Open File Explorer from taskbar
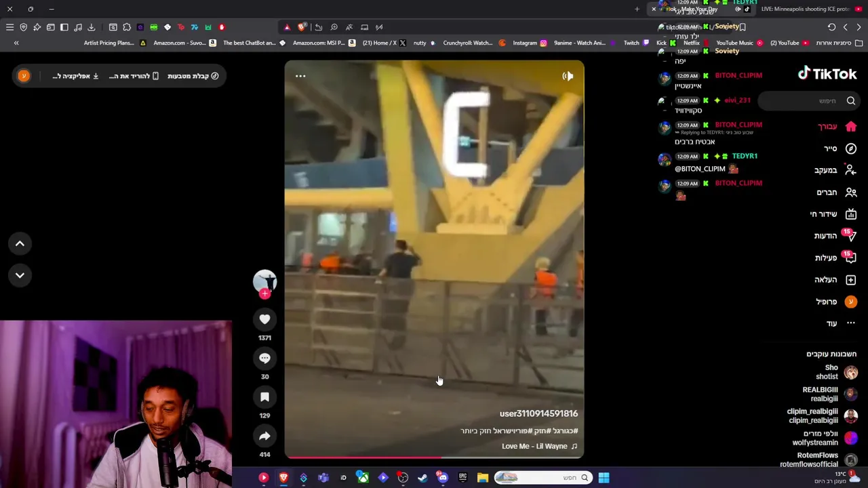 tap(483, 478)
